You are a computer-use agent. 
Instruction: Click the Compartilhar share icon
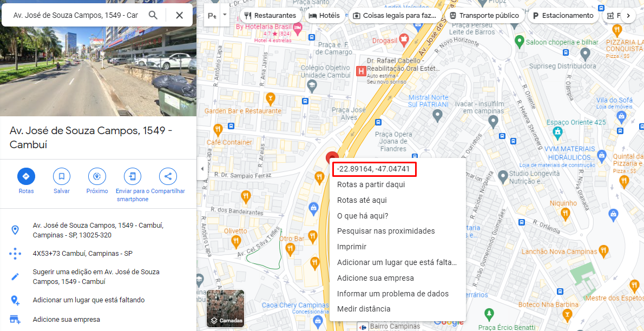168,177
